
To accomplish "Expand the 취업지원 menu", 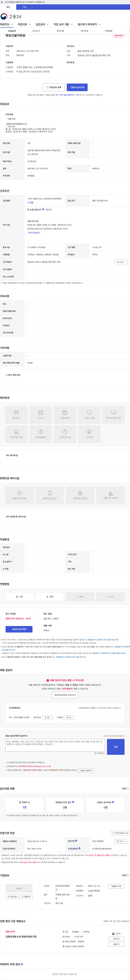I will (x=24, y=24).
